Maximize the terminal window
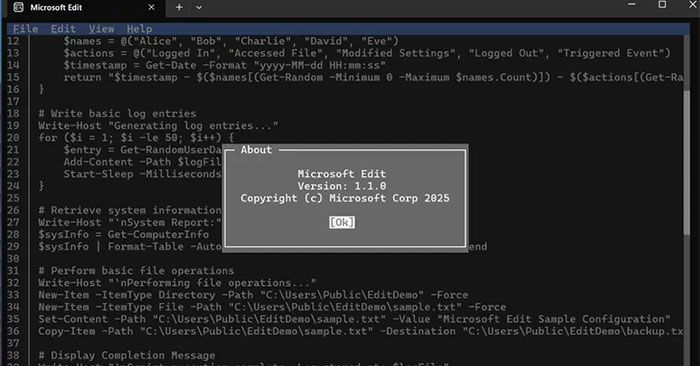This screenshot has height=366, width=700. coord(662,4)
